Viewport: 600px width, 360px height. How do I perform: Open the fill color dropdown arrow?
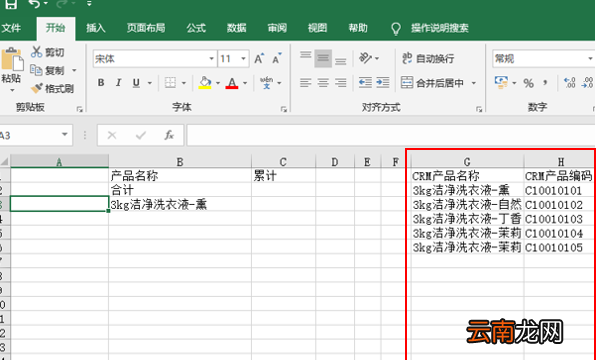tap(218, 83)
